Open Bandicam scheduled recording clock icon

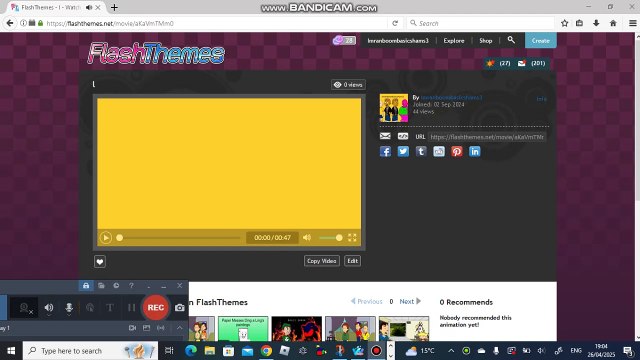point(116,286)
